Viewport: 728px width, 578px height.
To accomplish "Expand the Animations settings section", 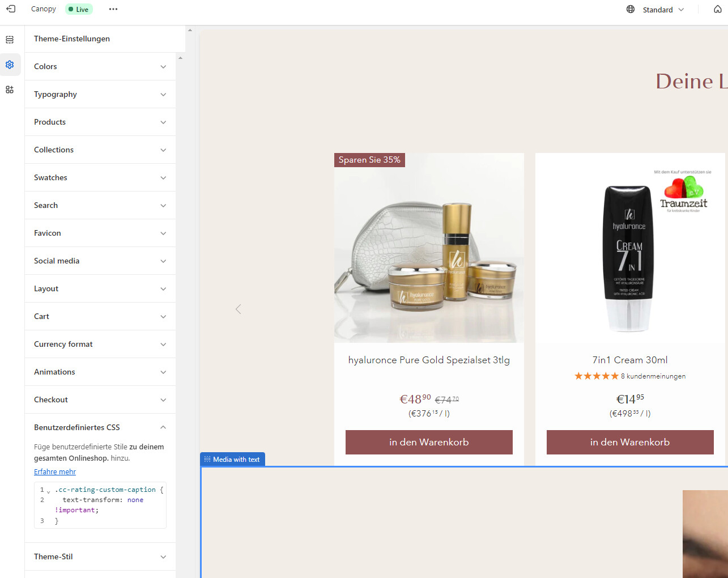I will [x=100, y=372].
